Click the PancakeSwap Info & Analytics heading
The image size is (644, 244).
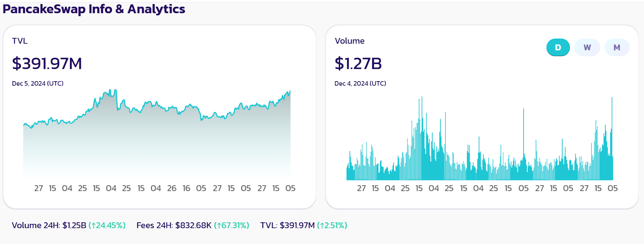94,9
